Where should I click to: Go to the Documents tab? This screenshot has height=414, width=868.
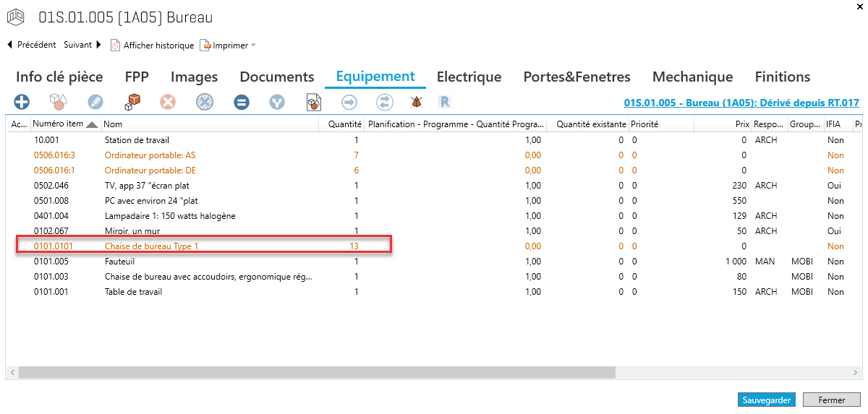coord(277,77)
